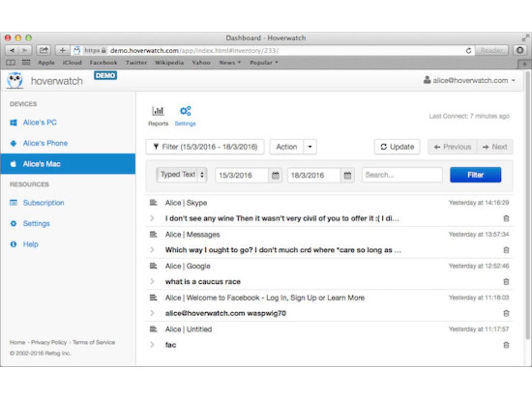Open sidebar Settings under Resources
Image resolution: width=532 pixels, height=399 pixels.
click(x=36, y=224)
